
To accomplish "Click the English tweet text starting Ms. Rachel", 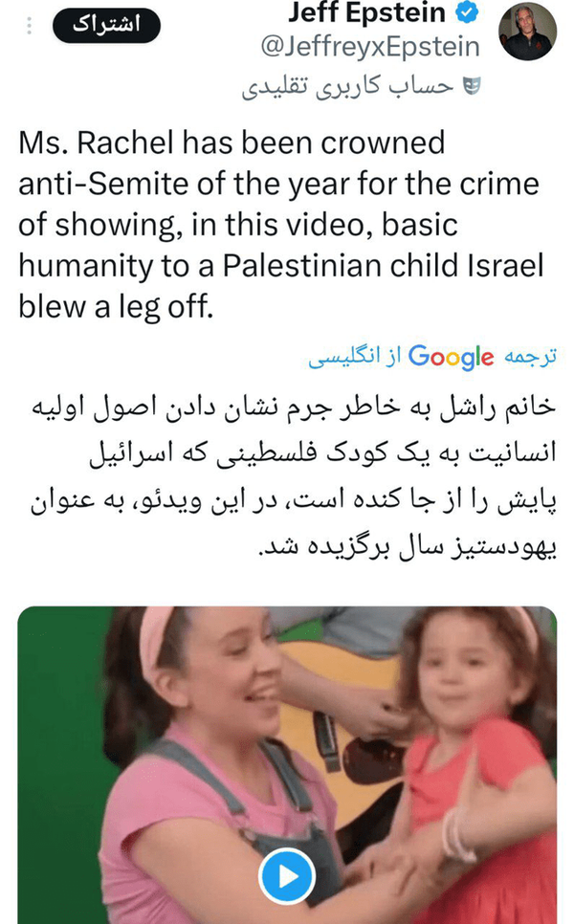I will 281,225.
